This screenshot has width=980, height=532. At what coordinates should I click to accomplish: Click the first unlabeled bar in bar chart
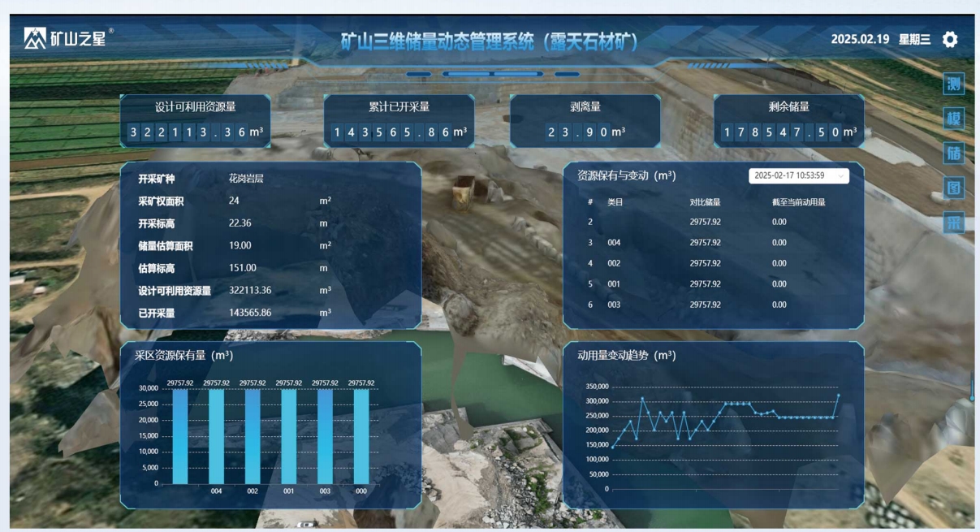coord(180,436)
